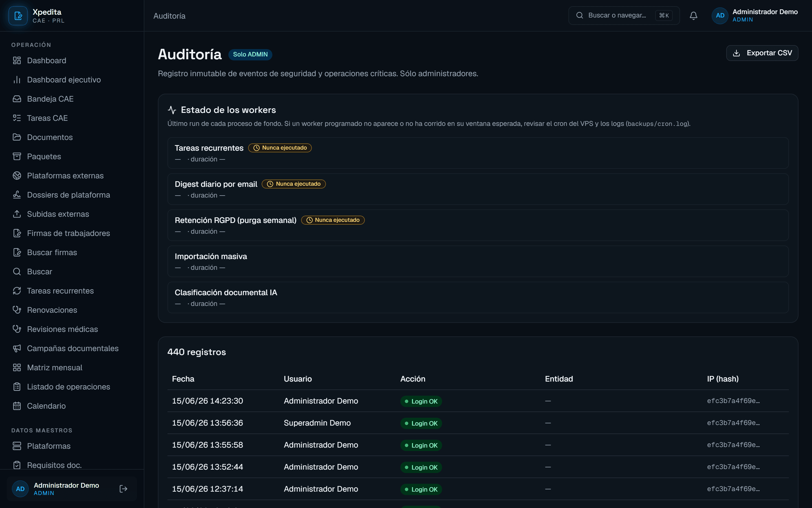Click the Entidad column header
812x508 pixels.
[x=559, y=379]
